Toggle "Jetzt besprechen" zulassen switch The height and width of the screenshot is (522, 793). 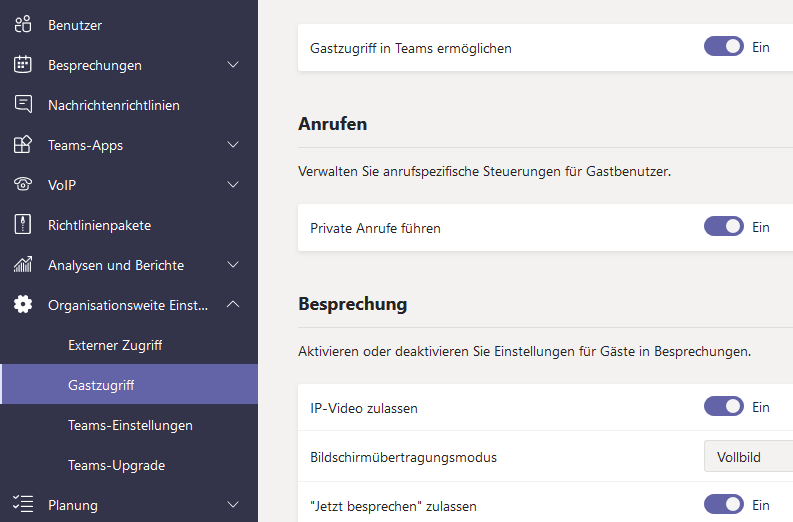[x=724, y=505]
